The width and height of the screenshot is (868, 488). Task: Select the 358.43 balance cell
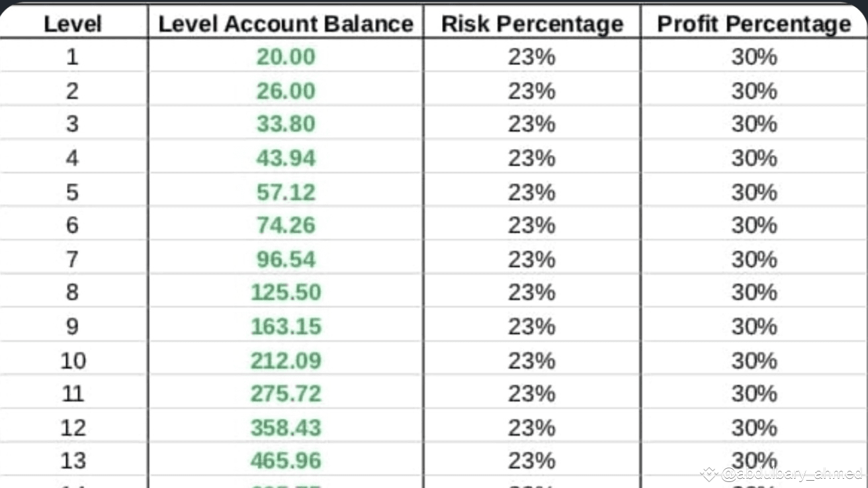[286, 428]
